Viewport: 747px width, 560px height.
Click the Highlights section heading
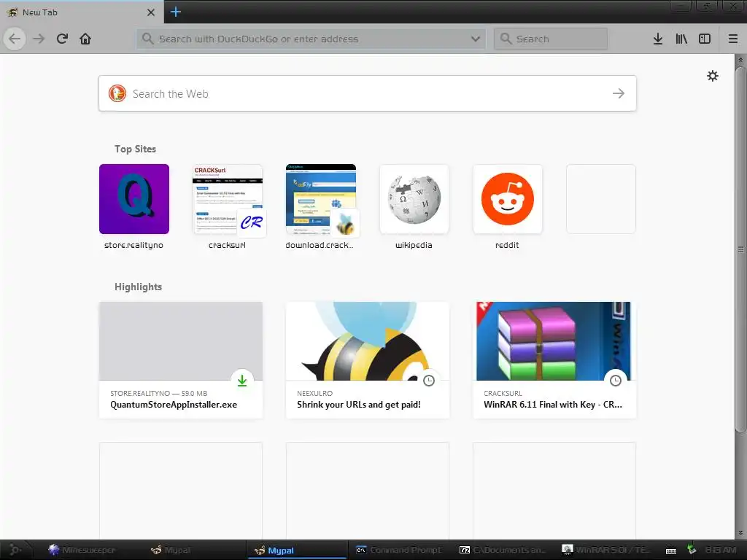pos(138,287)
